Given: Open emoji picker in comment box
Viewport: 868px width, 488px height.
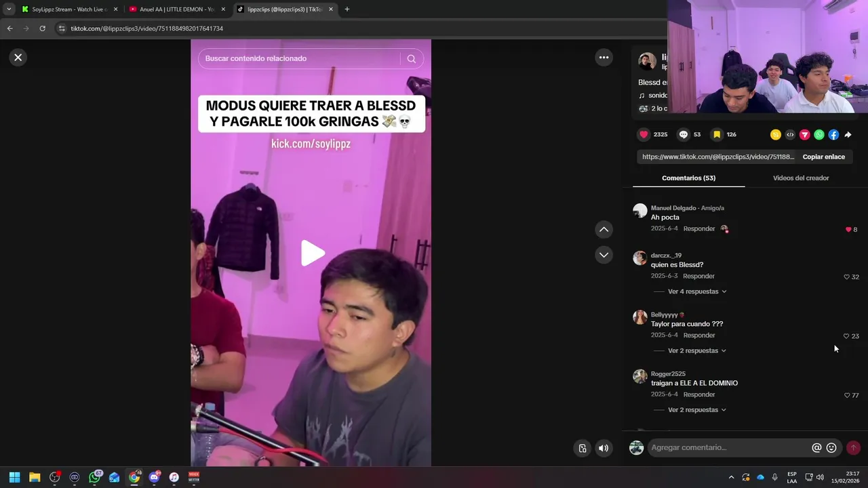Looking at the screenshot, I should click(x=831, y=447).
